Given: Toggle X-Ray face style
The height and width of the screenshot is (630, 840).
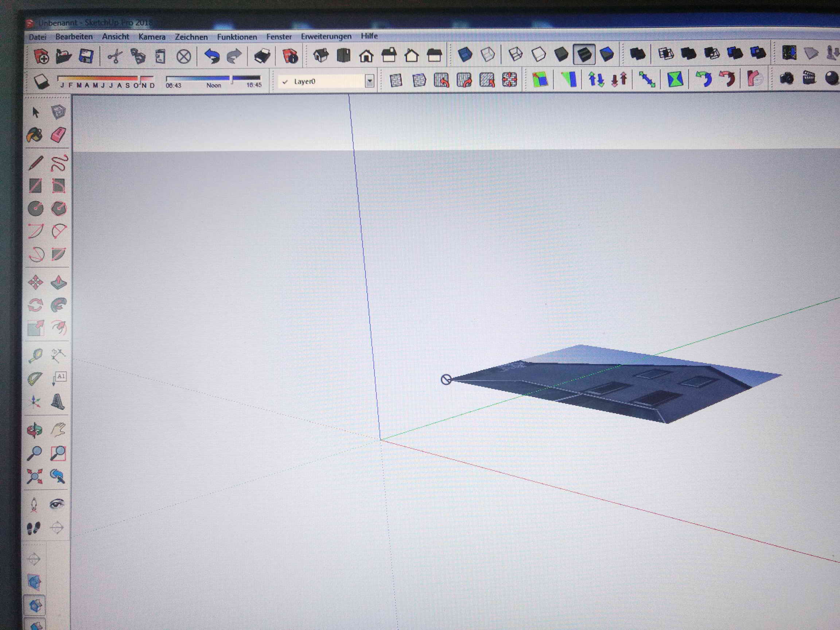Looking at the screenshot, I should (x=465, y=54).
